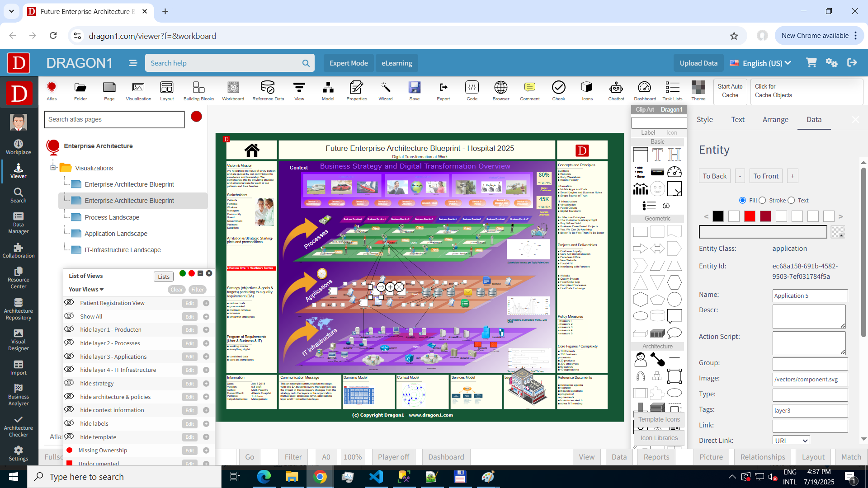Open the Layout tool

[x=167, y=91]
